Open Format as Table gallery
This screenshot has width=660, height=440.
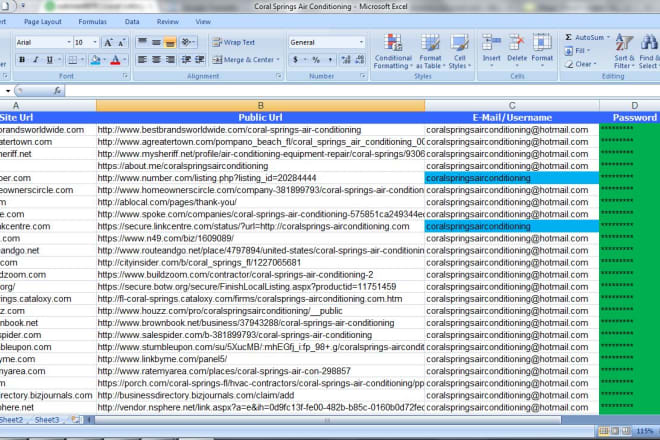pyautogui.click(x=430, y=51)
